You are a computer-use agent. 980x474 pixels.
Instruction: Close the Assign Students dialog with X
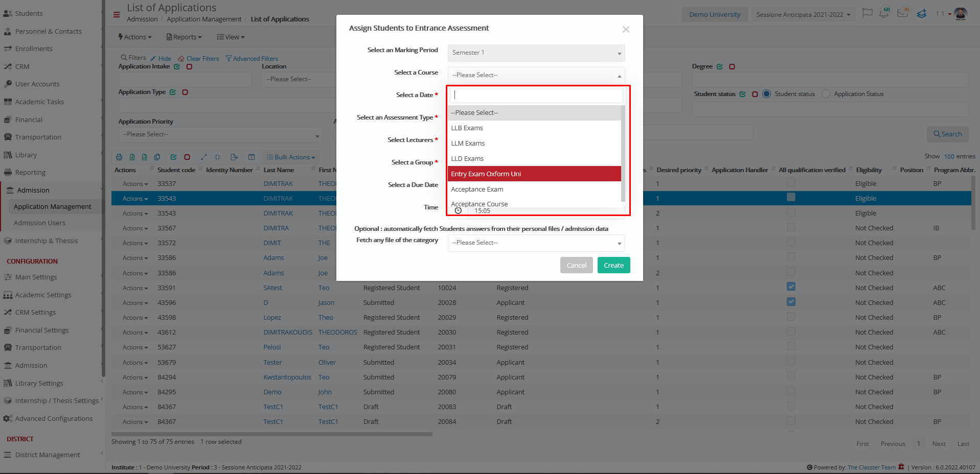[626, 30]
